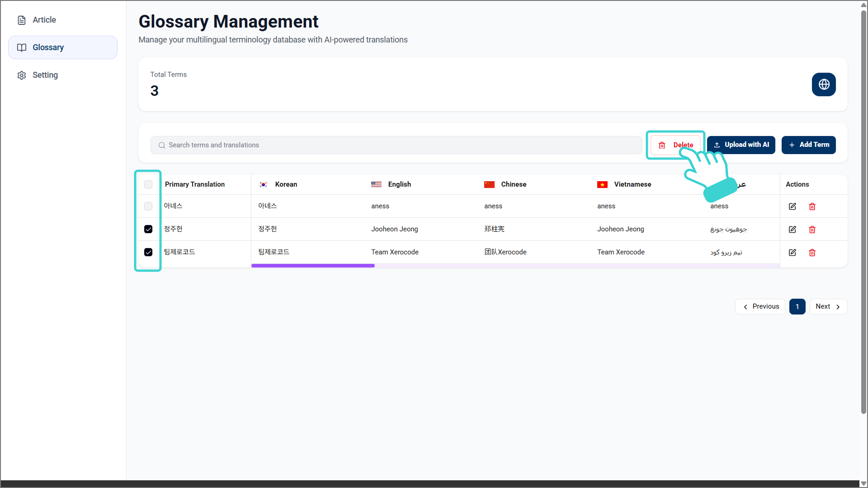Open the Glossary menu item
The height and width of the screenshot is (488, 868).
[x=48, y=47]
